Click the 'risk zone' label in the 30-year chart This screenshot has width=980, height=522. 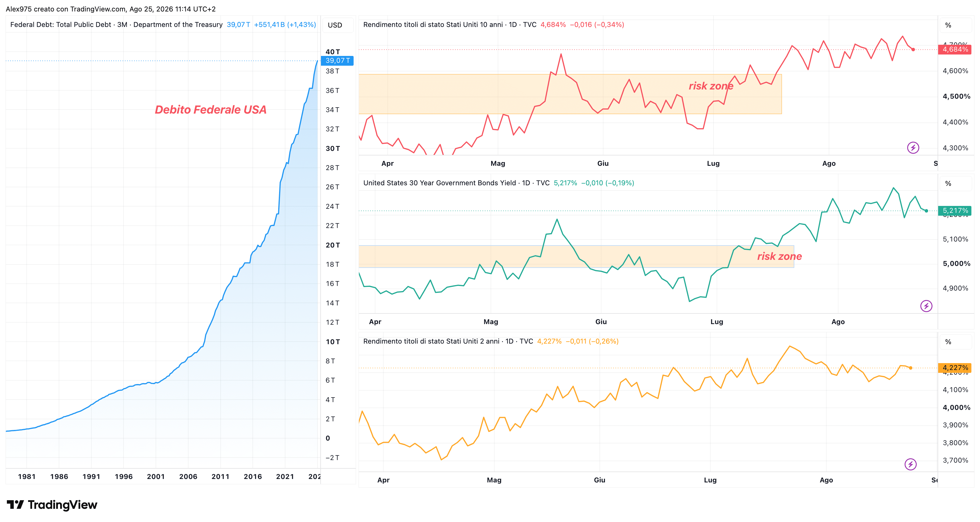779,256
